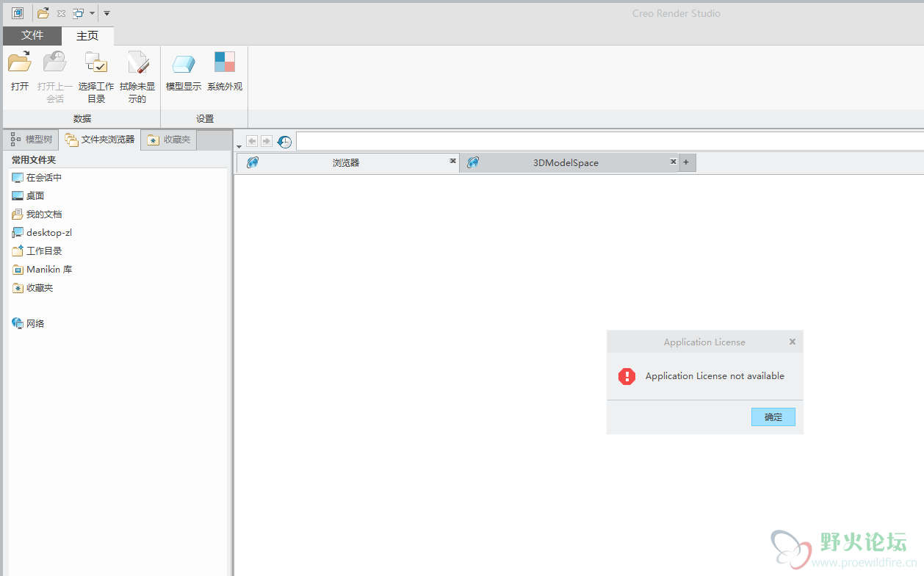Select 在会话中 in common folders
The width and height of the screenshot is (924, 576).
37,178
